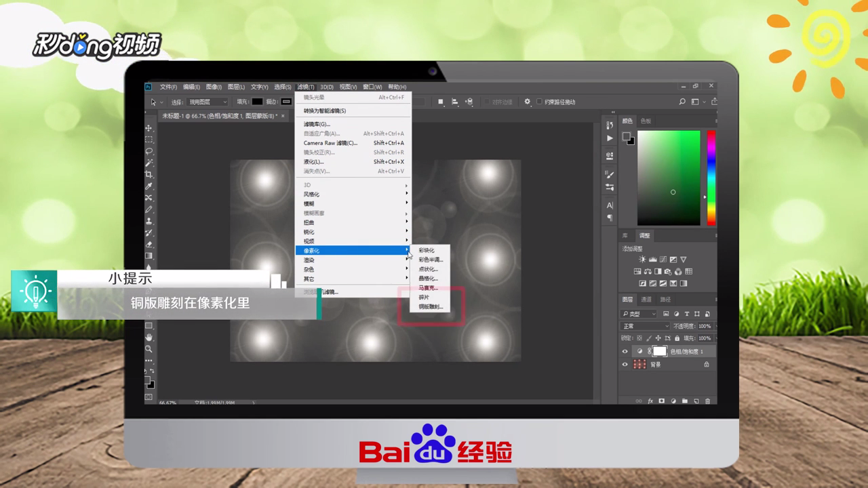
Task: Toggle lock transparent pixels
Action: click(640, 338)
